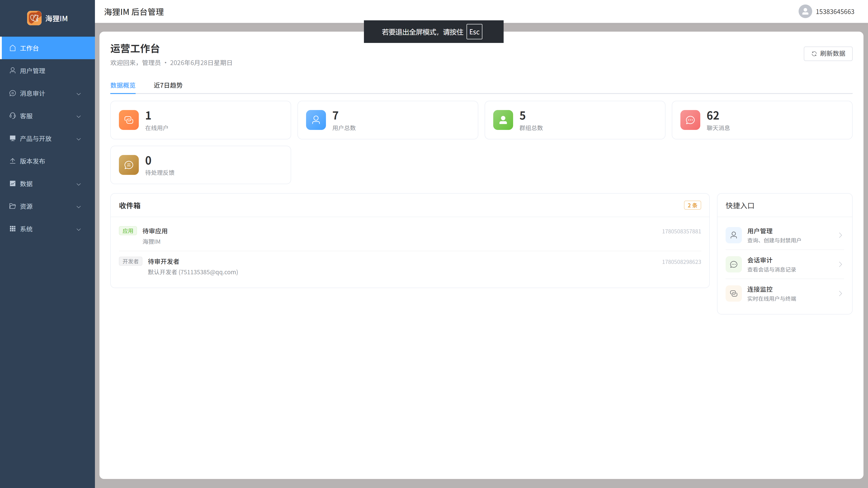Viewport: 868px width, 488px height.
Task: Click the gold 待处理反馈 card icon
Action: (x=129, y=165)
